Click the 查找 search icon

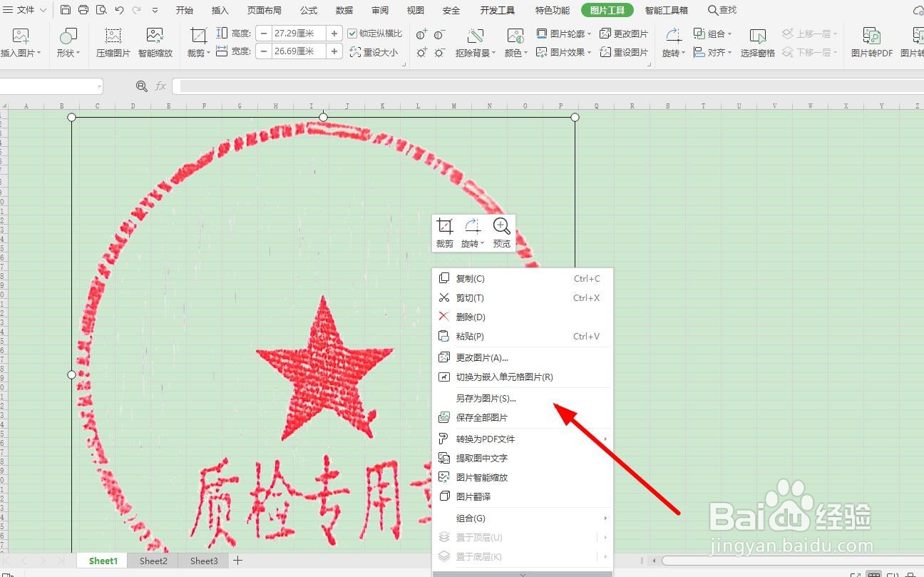click(x=713, y=10)
